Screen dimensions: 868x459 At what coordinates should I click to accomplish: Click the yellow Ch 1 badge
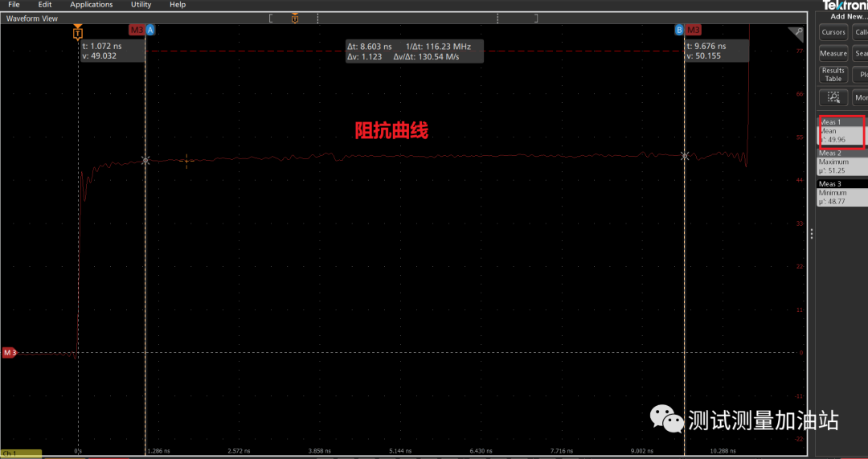click(x=21, y=454)
